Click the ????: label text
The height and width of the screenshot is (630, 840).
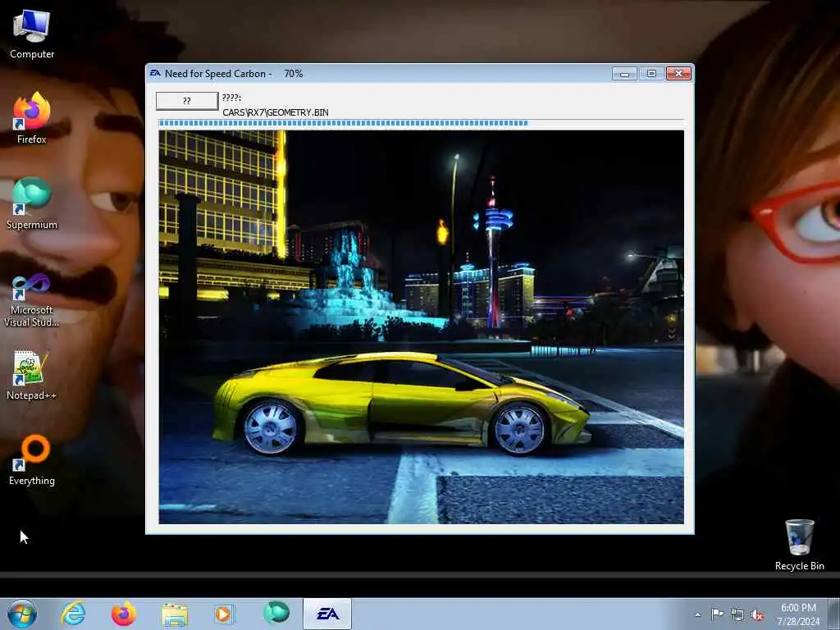231,98
